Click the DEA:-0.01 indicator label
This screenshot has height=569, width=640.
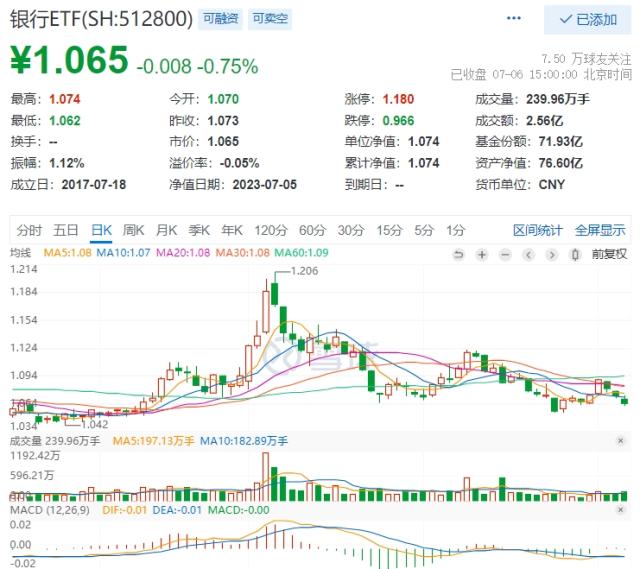[177, 510]
